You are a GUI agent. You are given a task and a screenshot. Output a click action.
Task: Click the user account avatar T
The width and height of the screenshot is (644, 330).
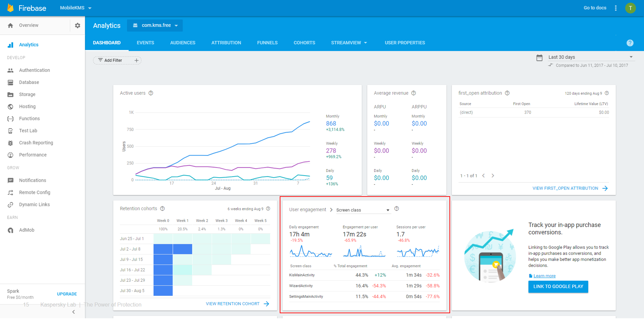click(631, 8)
